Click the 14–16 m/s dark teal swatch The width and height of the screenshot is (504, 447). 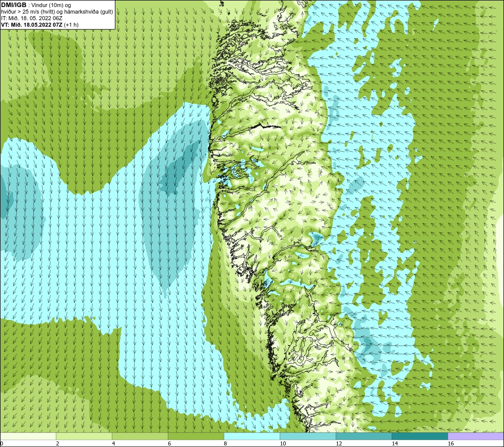point(420,436)
